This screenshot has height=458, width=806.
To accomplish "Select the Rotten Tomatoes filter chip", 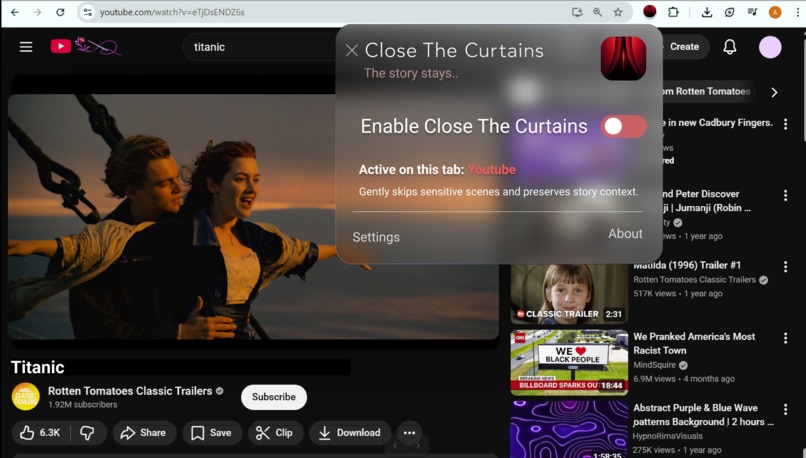I will point(707,91).
